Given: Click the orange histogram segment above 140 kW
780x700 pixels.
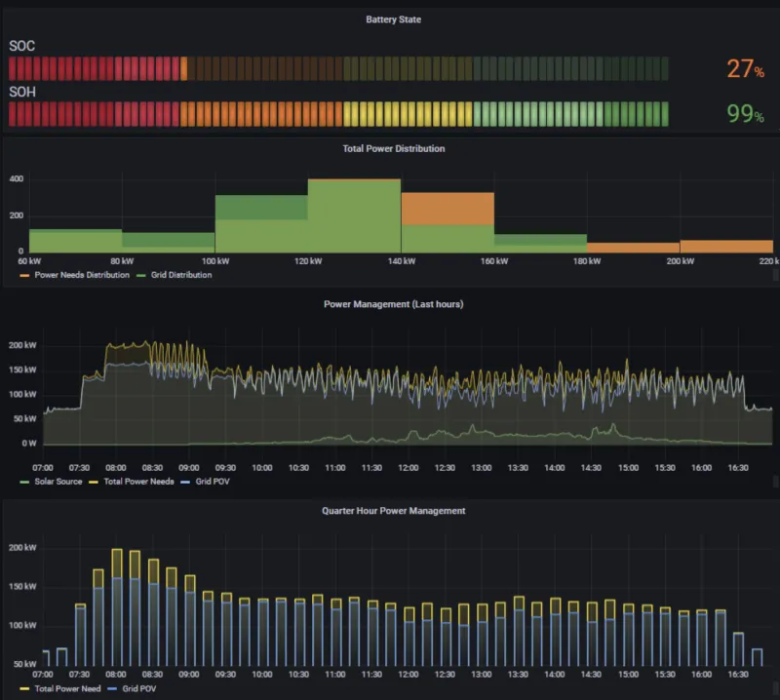Looking at the screenshot, I should coord(448,209).
